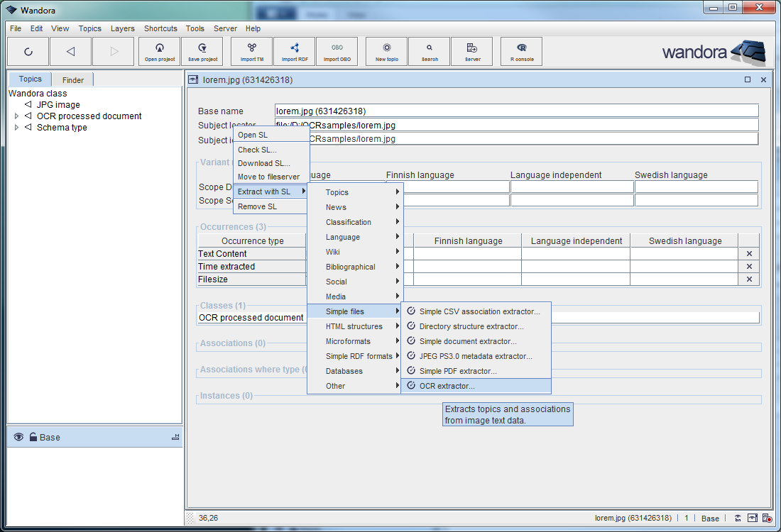
Task: Toggle the Base layer eye visibility icon
Action: (x=18, y=438)
